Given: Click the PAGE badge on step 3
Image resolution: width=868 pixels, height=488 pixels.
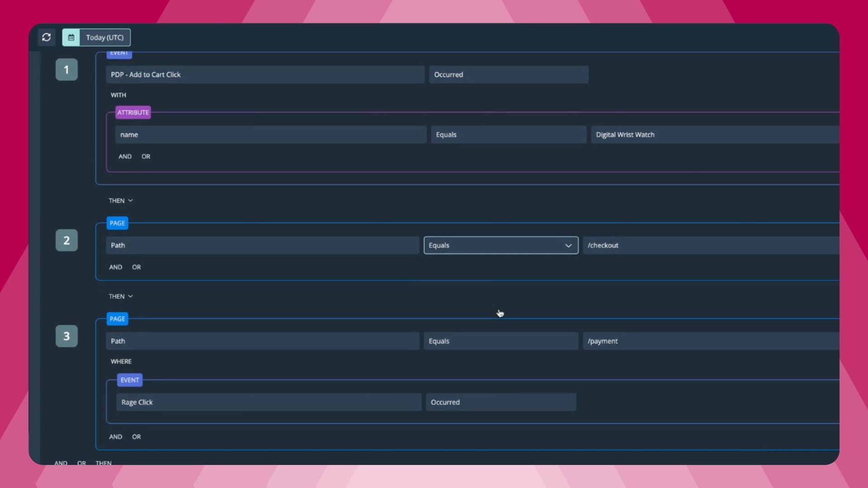Looking at the screenshot, I should (117, 319).
